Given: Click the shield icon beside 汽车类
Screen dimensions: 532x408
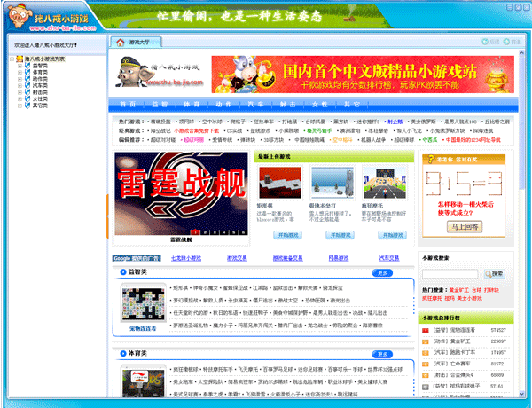Looking at the screenshot, I should pyautogui.click(x=27, y=85).
